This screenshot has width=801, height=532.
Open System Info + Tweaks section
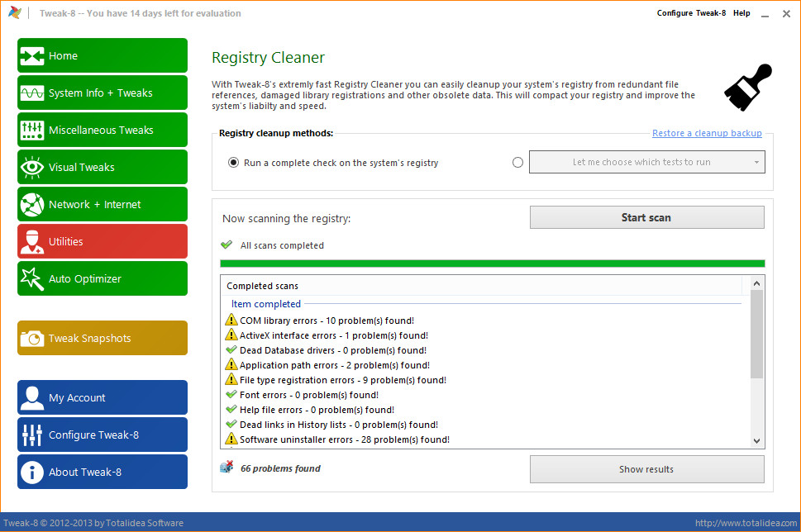(103, 93)
